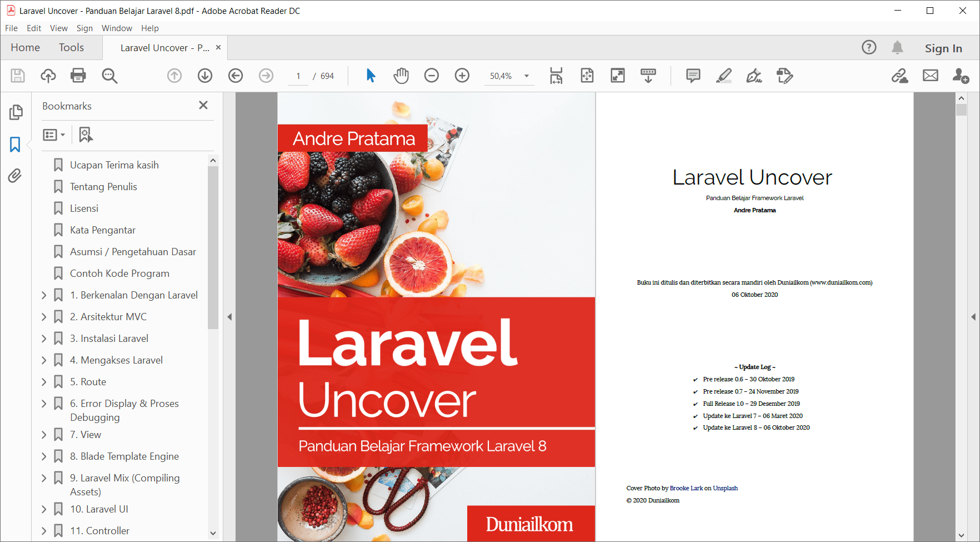Open the Help menu
The height and width of the screenshot is (542, 980).
[x=150, y=28]
